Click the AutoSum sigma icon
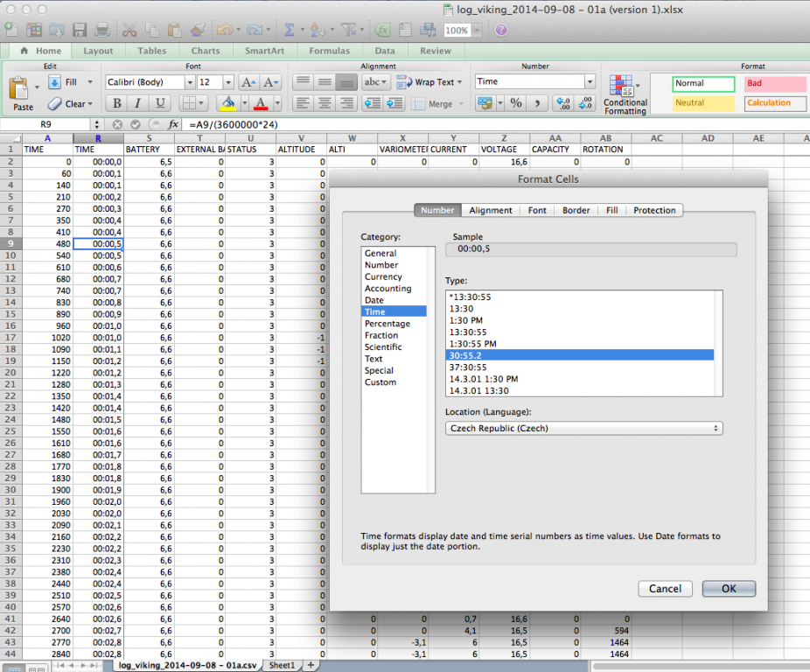 point(290,31)
